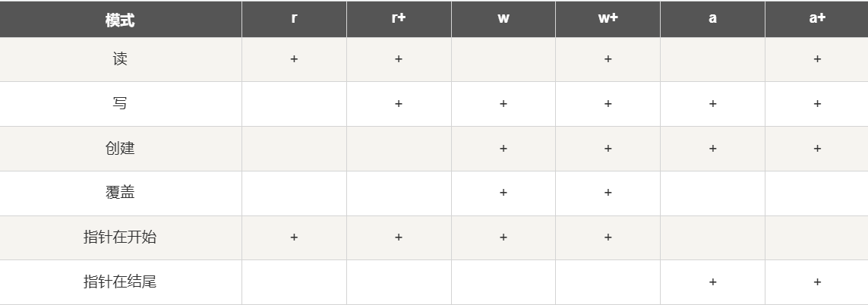Click the plus in 覆盖 row, w+ column
Image resolution: width=868 pixels, height=305 pixels.
(x=608, y=193)
